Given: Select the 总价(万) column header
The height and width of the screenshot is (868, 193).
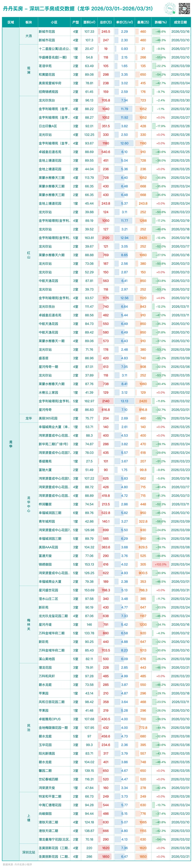Looking at the screenshot, I should 106,22.
